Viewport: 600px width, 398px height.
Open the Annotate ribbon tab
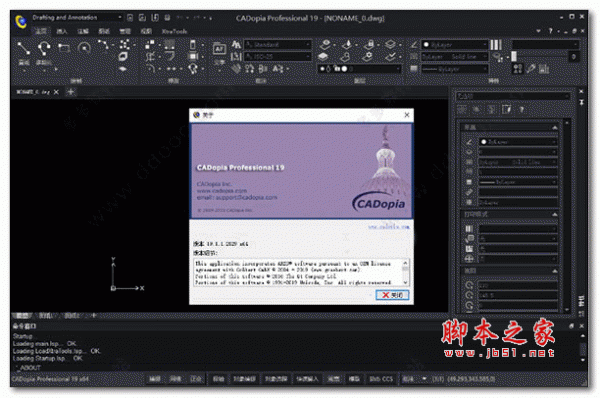83,31
